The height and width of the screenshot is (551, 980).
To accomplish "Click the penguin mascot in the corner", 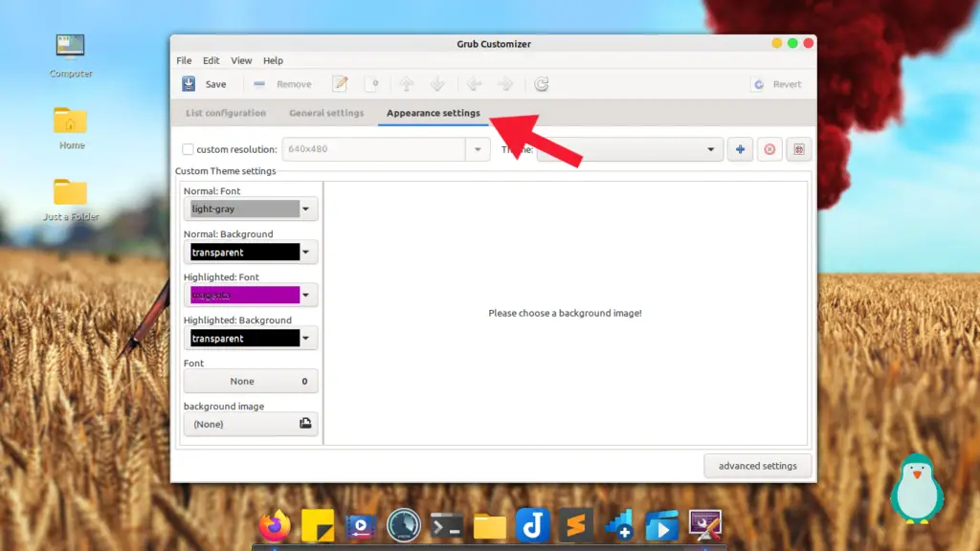I will coord(917,489).
